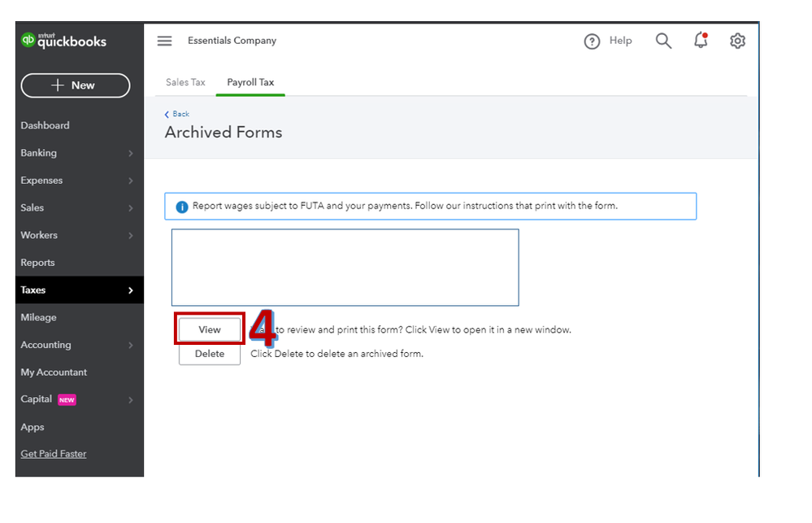Screen dimensions: 812x523
Task: Click the plus New button
Action: pos(76,85)
